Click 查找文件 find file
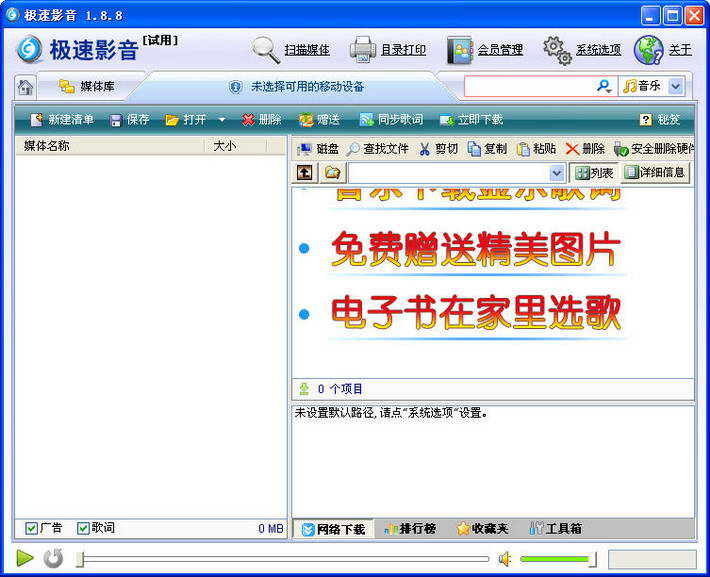Image resolution: width=710 pixels, height=577 pixels. point(377,149)
